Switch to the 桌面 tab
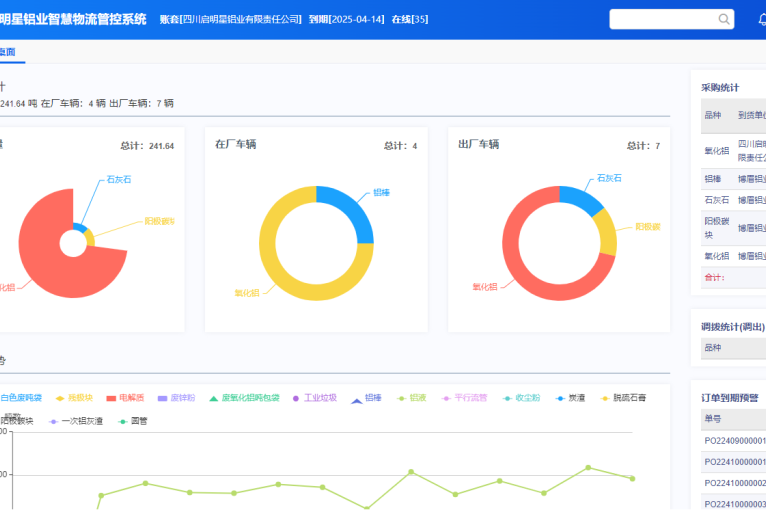Image resolution: width=766 pixels, height=510 pixels. click(8, 52)
